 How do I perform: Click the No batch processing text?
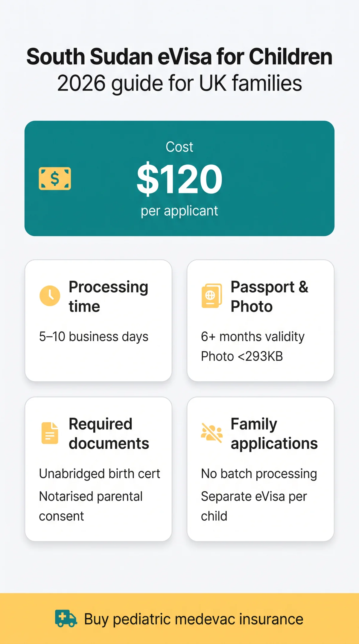[x=259, y=474]
